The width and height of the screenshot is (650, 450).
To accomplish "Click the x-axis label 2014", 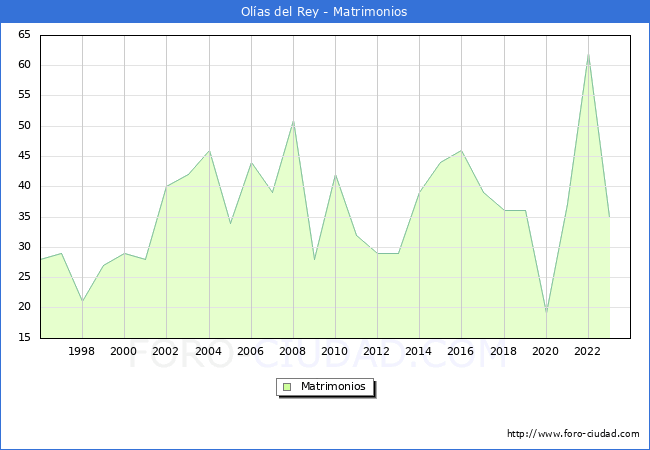I will tap(419, 351).
